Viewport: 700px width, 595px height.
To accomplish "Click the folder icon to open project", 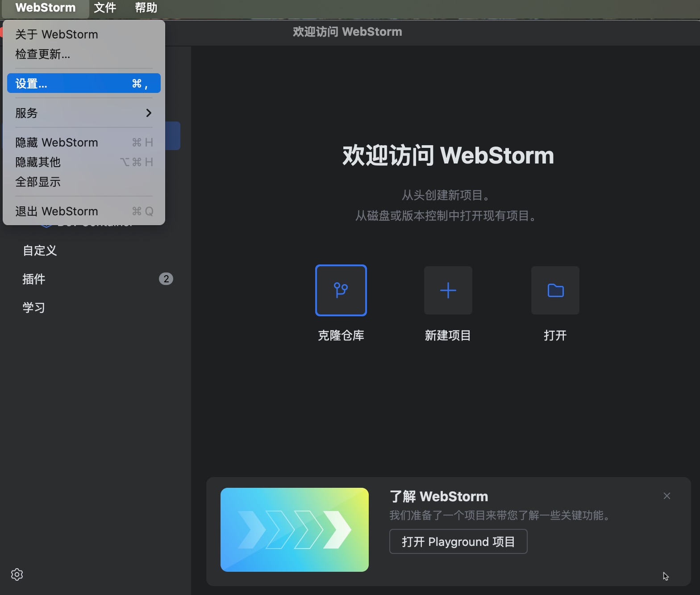I will coord(555,290).
